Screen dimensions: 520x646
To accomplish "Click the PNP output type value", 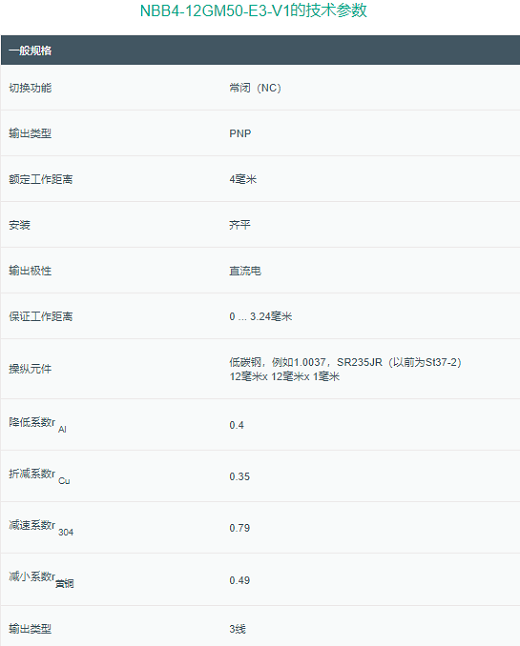I will [240, 133].
